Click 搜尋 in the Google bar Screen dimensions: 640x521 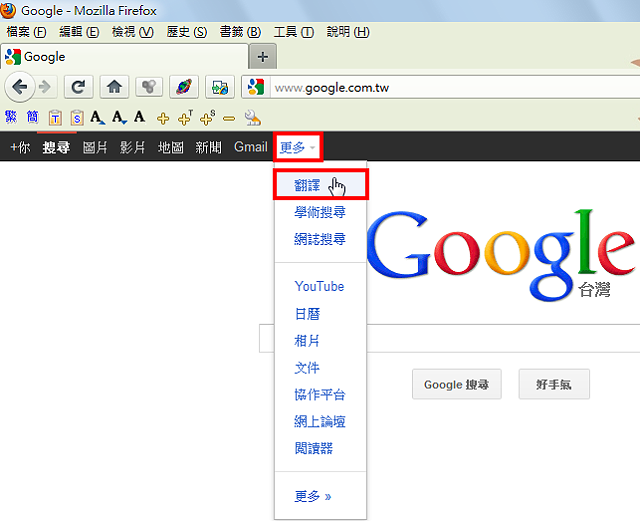[56, 147]
